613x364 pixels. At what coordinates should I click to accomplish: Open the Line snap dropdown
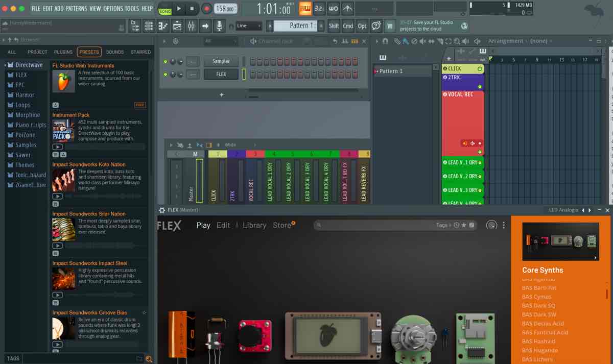point(249,26)
